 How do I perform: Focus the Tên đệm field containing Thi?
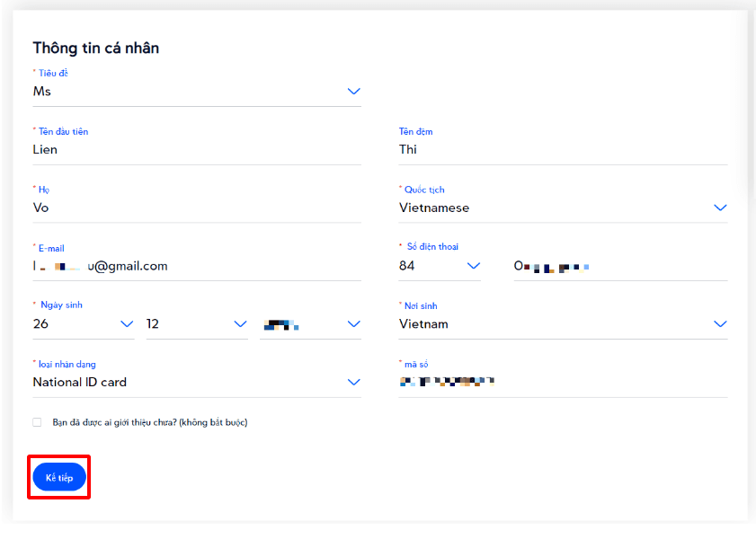[563, 150]
